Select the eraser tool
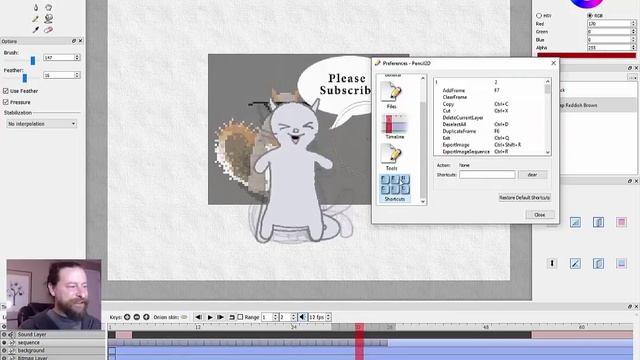The width and height of the screenshot is (640, 360). click(49, 30)
